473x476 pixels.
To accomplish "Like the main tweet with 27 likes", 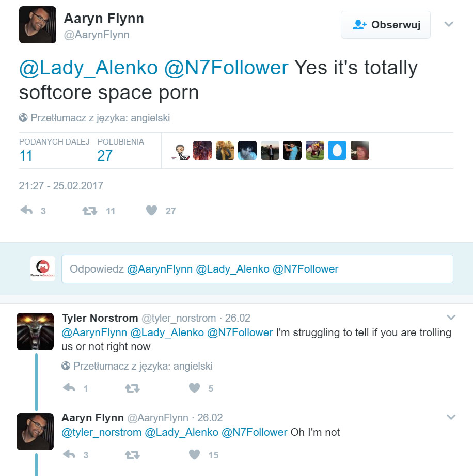I will 151,211.
